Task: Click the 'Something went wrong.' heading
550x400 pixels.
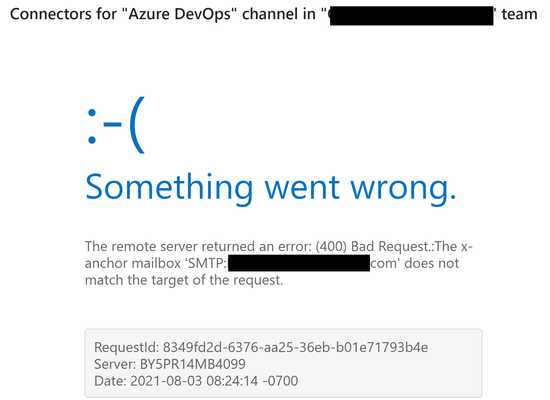Action: point(271,188)
